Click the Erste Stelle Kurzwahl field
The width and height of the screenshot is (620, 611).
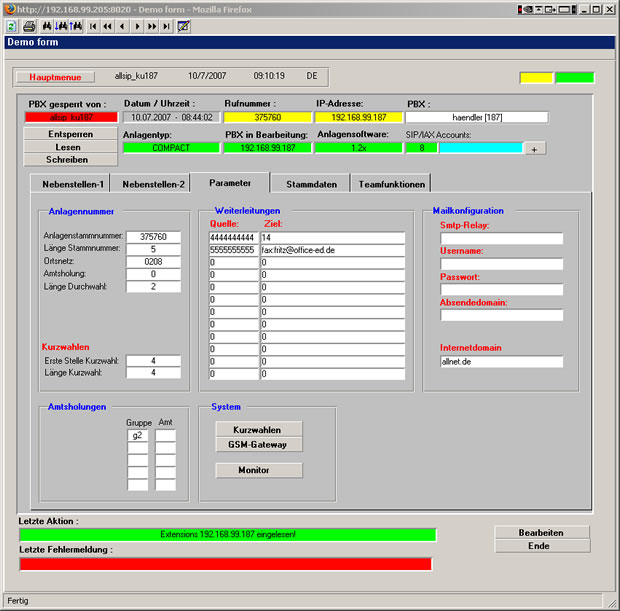(x=153, y=360)
